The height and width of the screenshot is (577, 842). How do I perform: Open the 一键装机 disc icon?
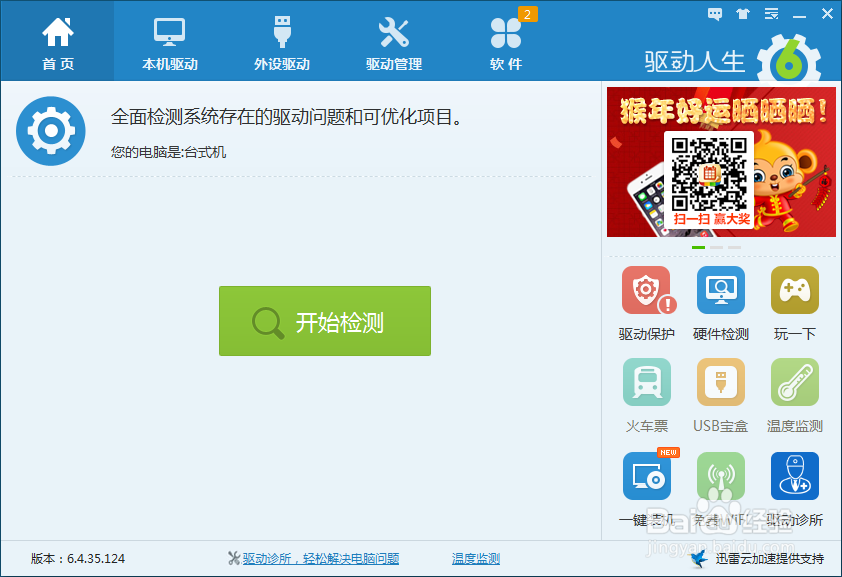(647, 476)
